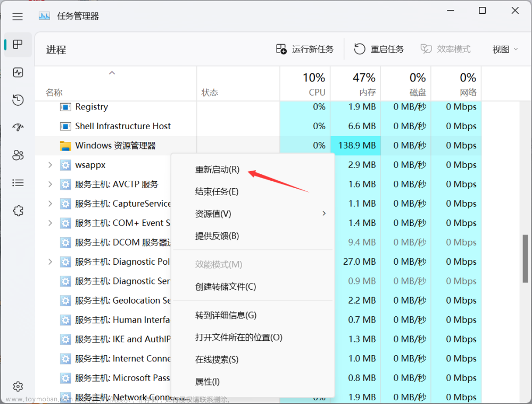Sort by the 磁盘 0% column header
Viewport: 532px width, 404px height.
[405, 83]
